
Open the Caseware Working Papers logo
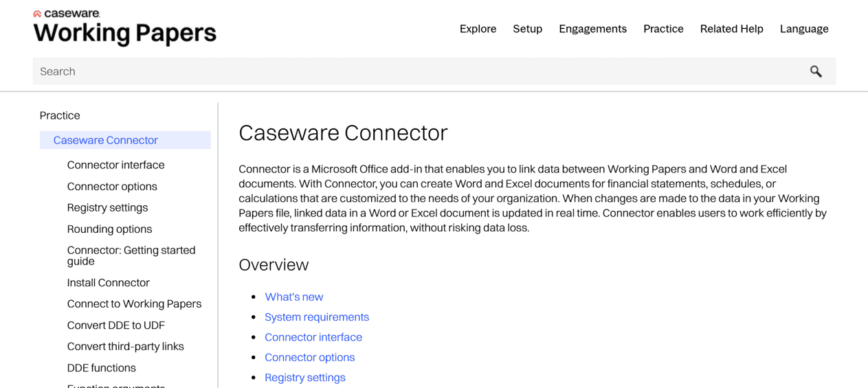[124, 27]
